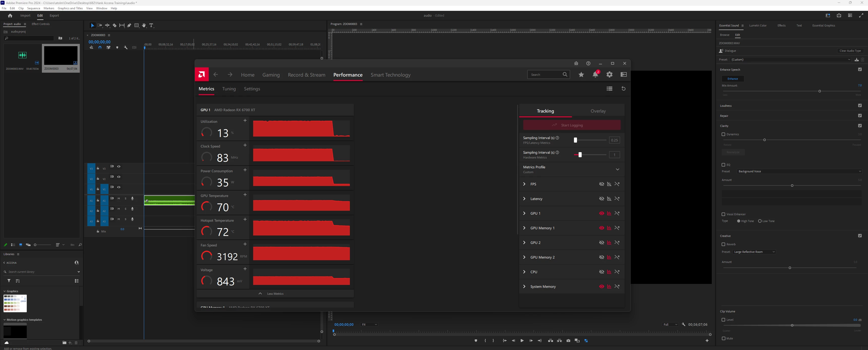Select the Low Tone radio button
This screenshot has height=350, width=868.
click(x=760, y=221)
